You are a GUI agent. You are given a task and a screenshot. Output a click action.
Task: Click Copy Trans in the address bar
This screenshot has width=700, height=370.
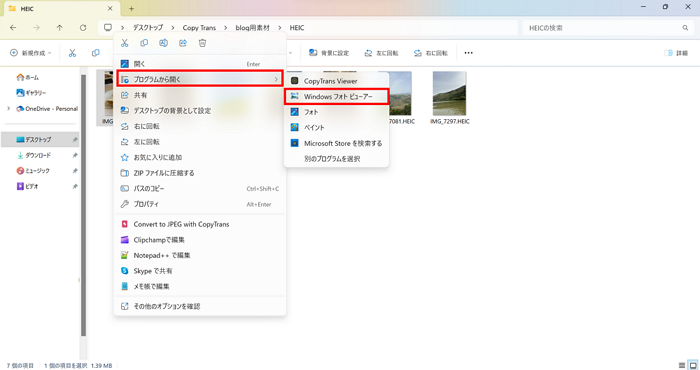(199, 28)
